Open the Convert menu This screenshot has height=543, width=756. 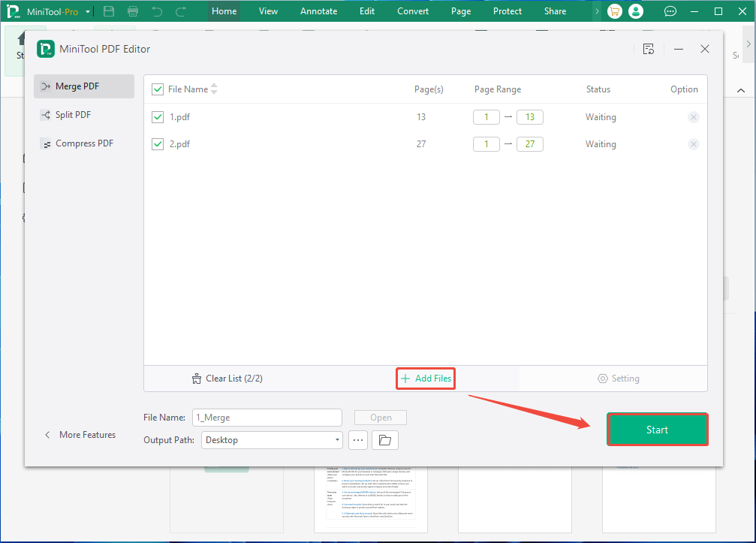(412, 11)
